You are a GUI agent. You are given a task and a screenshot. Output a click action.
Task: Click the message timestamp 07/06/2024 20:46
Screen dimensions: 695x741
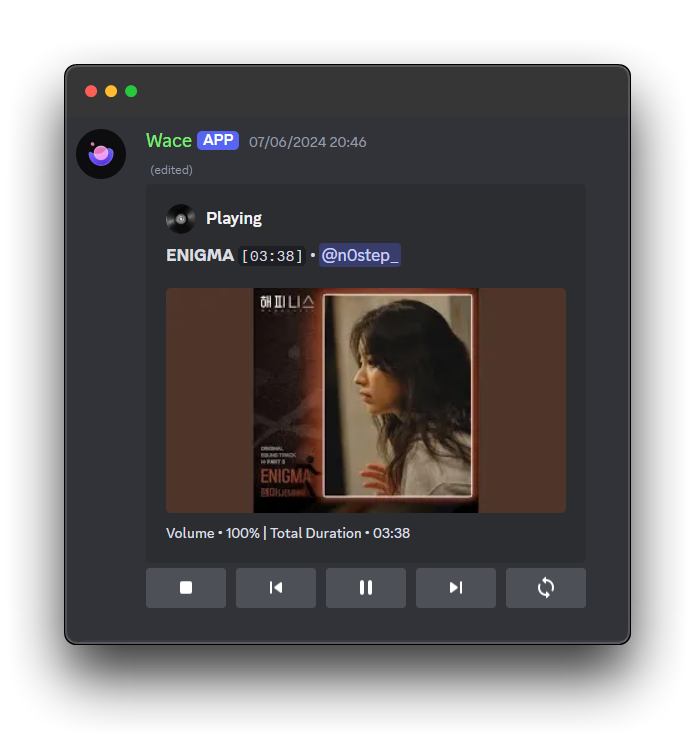coord(308,142)
